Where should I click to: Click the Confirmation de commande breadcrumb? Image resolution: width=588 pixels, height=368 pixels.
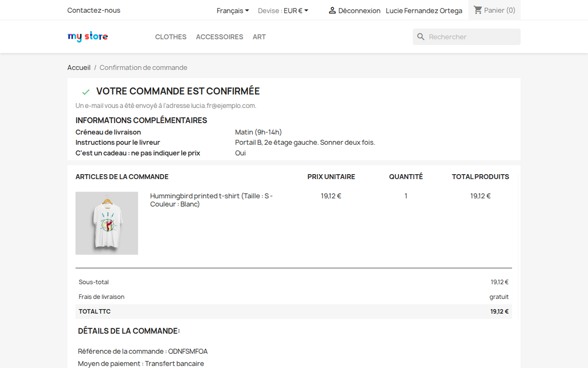coord(144,68)
